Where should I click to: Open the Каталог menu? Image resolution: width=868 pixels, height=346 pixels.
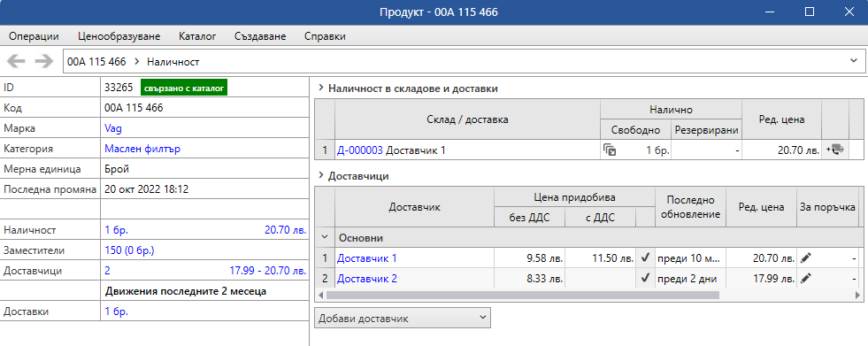click(x=197, y=36)
